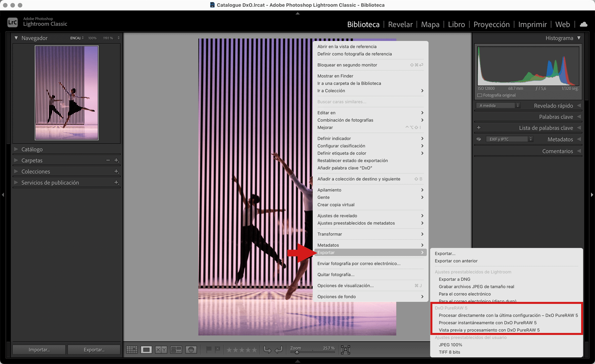The image size is (595, 364).
Task: Switch to the Web module
Action: [x=563, y=24]
